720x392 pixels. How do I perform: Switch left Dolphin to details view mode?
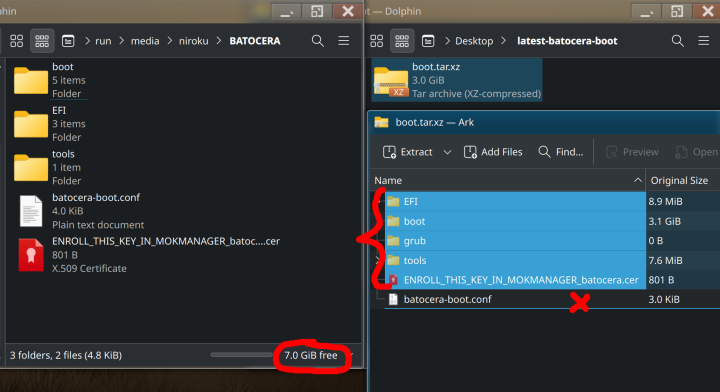pyautogui.click(x=68, y=41)
